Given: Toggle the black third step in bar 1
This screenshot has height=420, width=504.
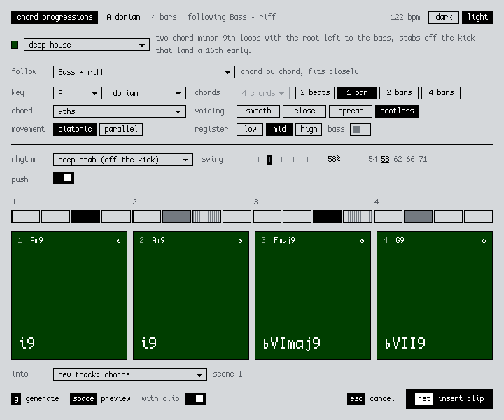Looking at the screenshot, I should click(x=86, y=216).
